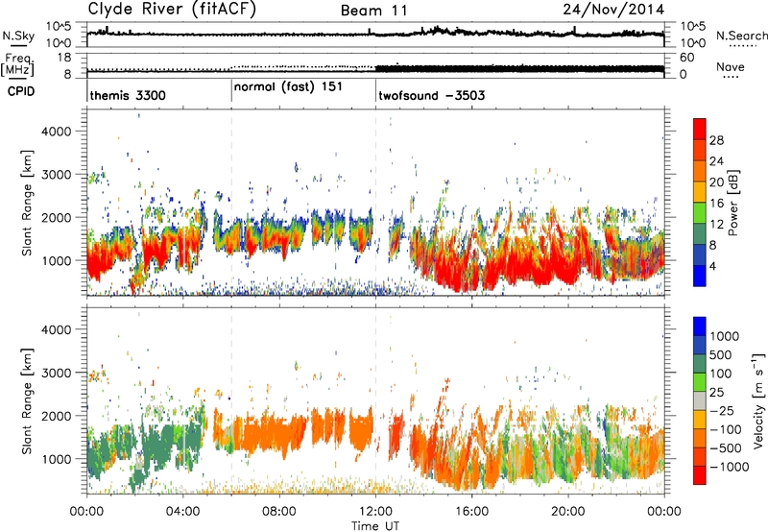Click the gray near-zero segment of the Velocity color bar
Image resolution: width=768 pixels, height=532 pixels.
point(700,401)
